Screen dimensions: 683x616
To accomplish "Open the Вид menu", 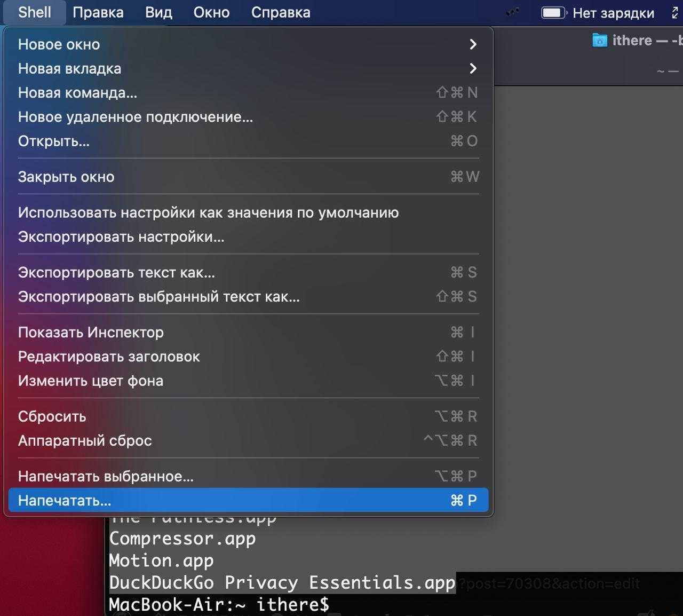I will point(158,12).
